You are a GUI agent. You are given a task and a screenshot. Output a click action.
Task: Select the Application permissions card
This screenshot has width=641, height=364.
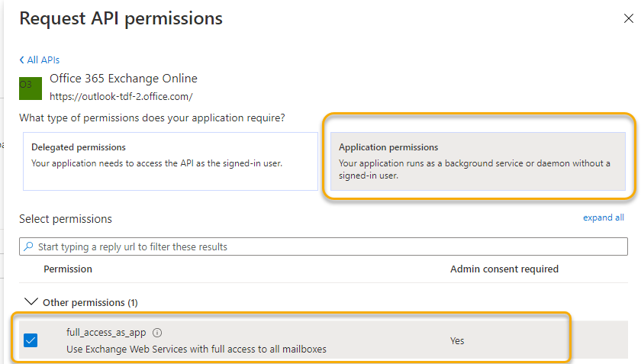coord(477,161)
